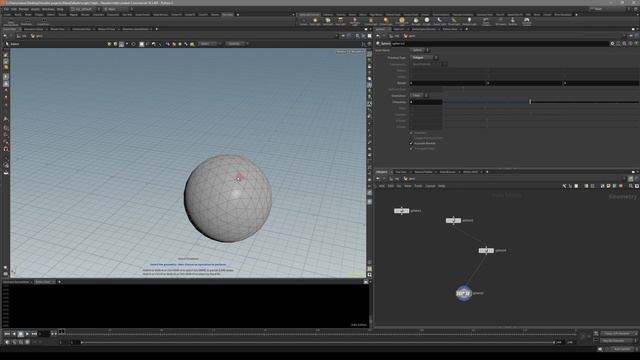Open the viewport No cam dropdown

(357, 52)
